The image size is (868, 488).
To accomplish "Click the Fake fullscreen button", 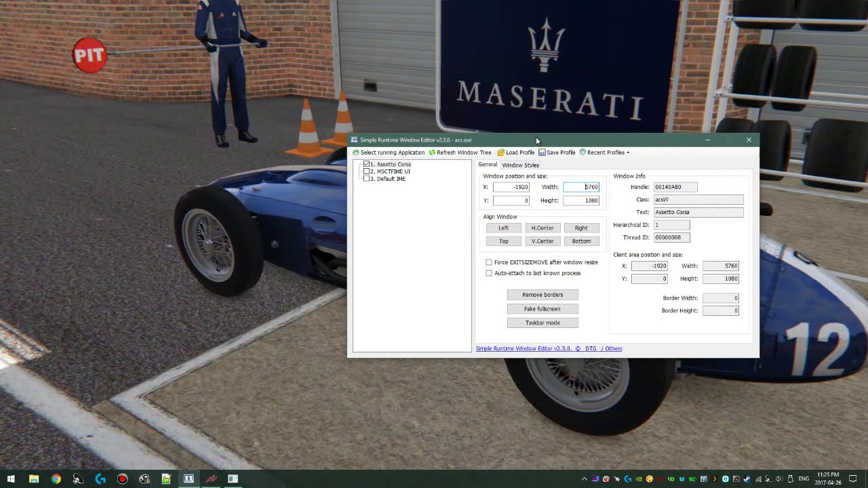I will (542, 309).
